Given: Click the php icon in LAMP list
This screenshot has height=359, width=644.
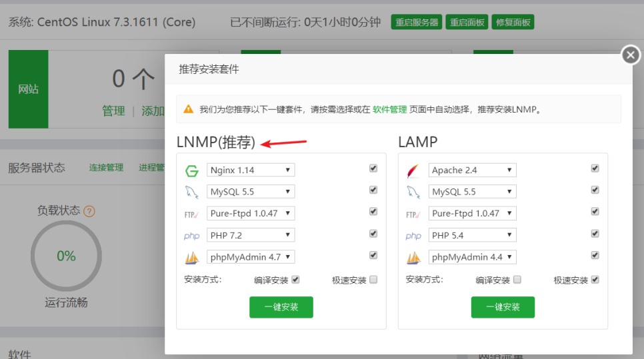Looking at the screenshot, I should [413, 236].
